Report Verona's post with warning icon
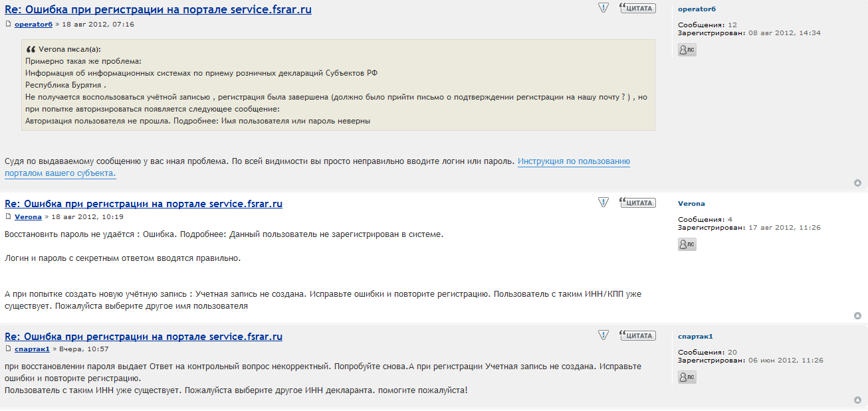Viewport: 868px width, 411px height. (x=603, y=203)
